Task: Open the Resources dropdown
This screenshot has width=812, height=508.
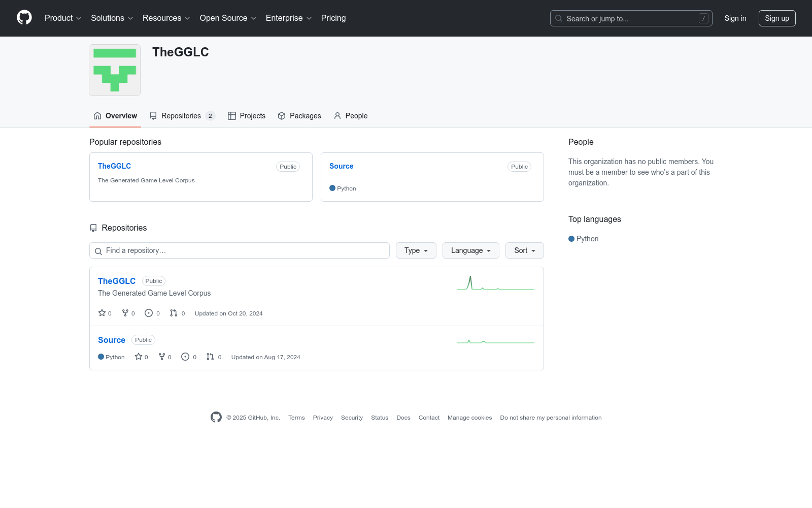Action: coord(166,18)
